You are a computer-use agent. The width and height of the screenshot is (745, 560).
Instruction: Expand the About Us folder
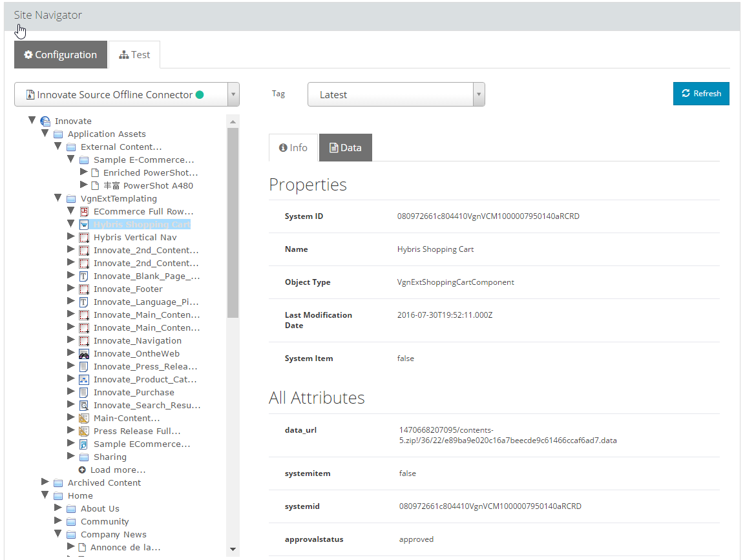click(58, 508)
